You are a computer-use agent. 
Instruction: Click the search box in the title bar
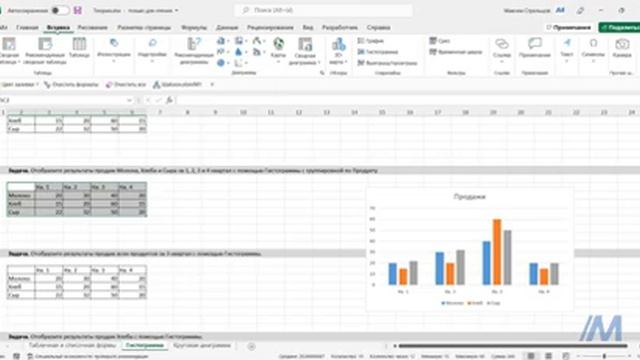[323, 10]
